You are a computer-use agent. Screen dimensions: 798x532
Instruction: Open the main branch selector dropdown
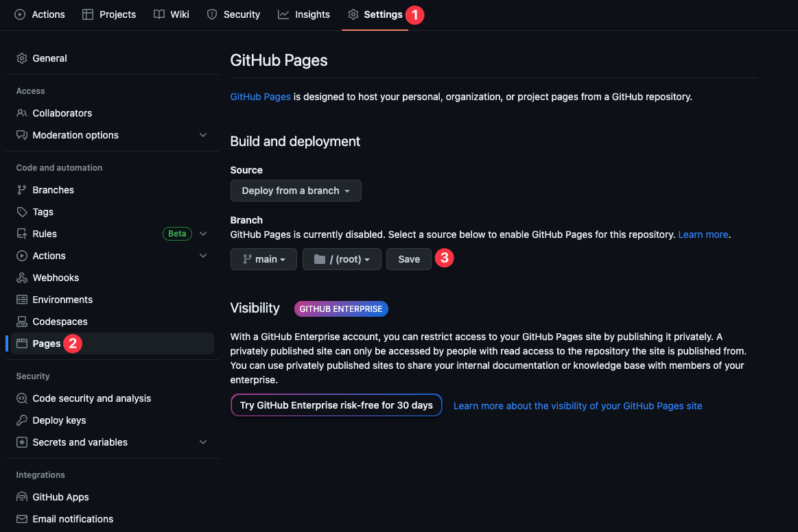[263, 259]
